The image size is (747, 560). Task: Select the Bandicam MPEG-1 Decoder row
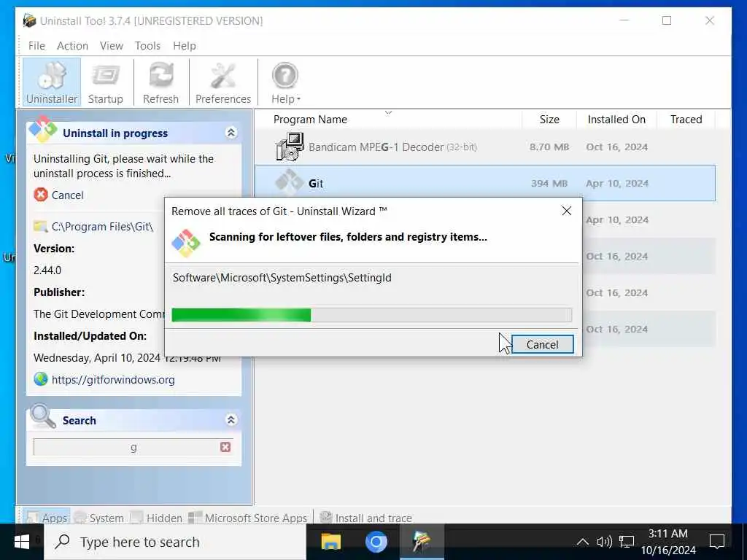pos(485,147)
